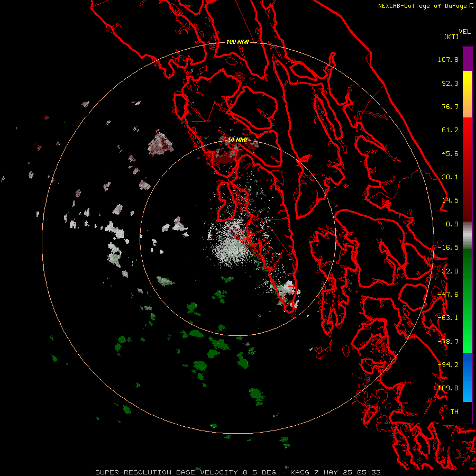
Task: Click the -78.7 velocity scale value
Action: (448, 342)
